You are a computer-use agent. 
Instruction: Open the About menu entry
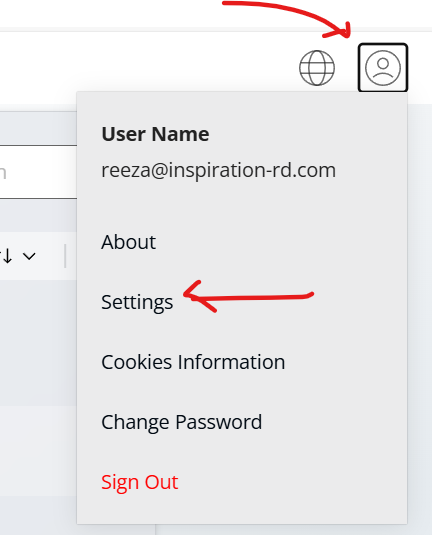[128, 242]
